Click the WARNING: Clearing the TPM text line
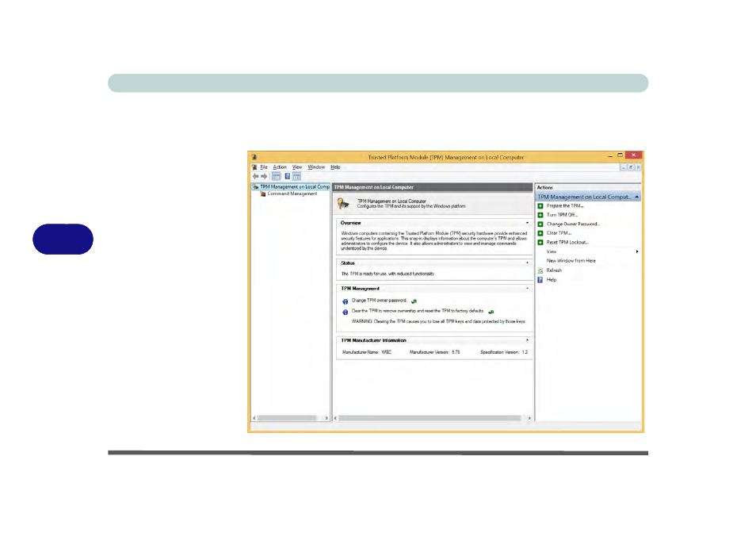 (x=438, y=322)
